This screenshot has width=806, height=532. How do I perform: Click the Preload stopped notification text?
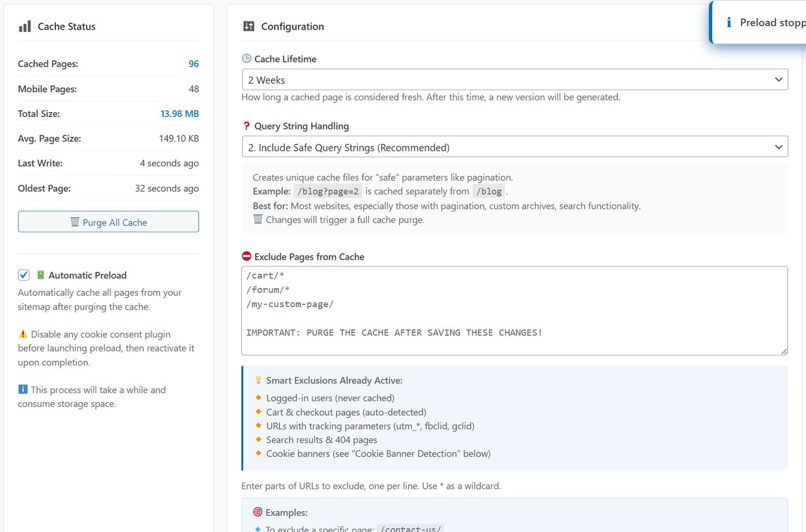coord(772,23)
